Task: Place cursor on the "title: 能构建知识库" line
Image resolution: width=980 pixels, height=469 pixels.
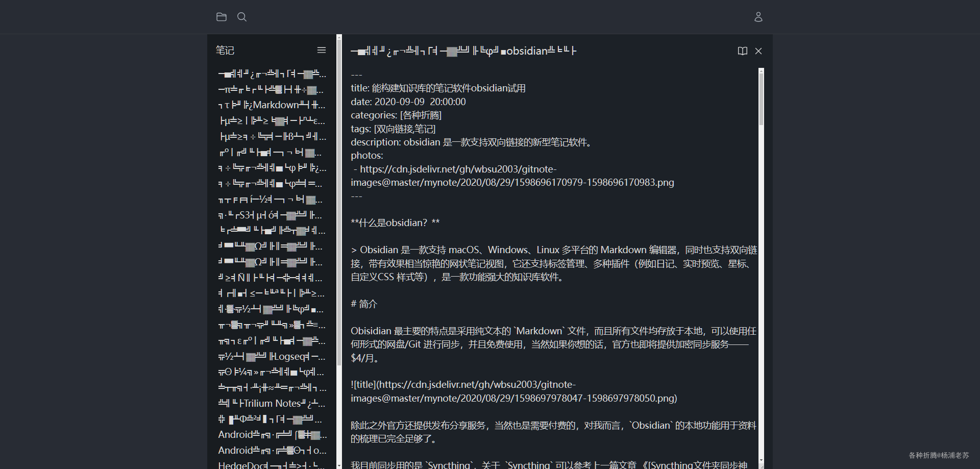Action: (438, 88)
